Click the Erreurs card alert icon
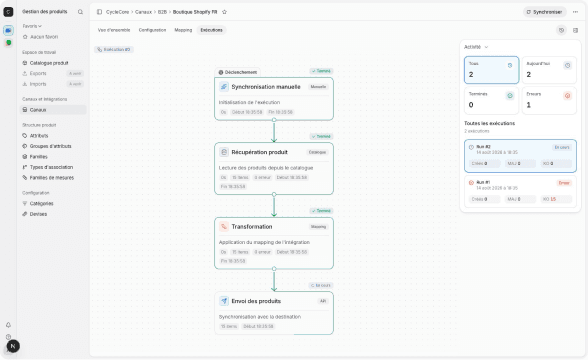This screenshot has width=588, height=360. pos(568,96)
